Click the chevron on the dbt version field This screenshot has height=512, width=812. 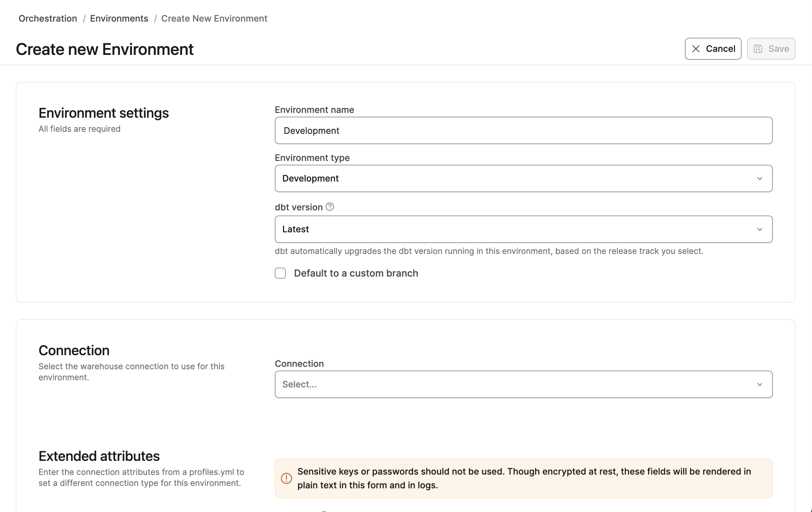[x=760, y=229]
